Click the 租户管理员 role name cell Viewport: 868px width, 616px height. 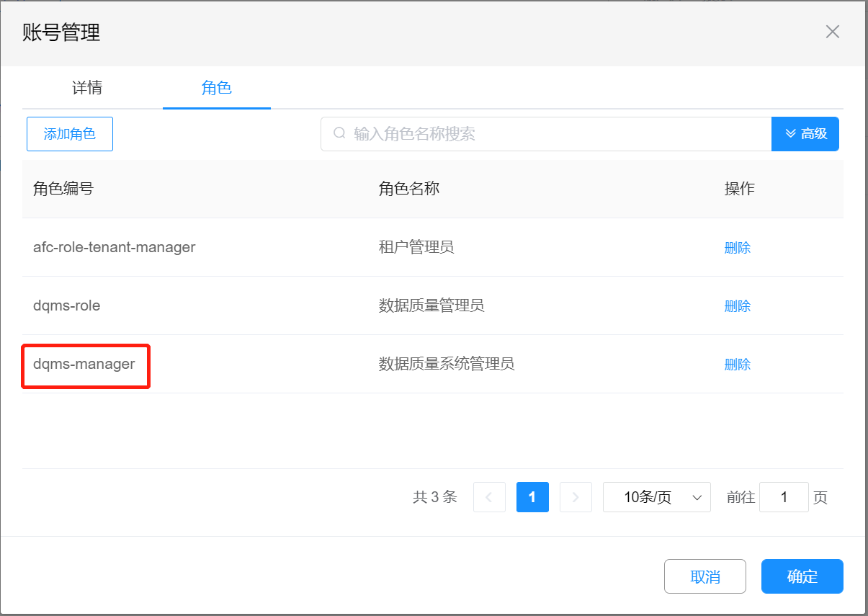[416, 248]
